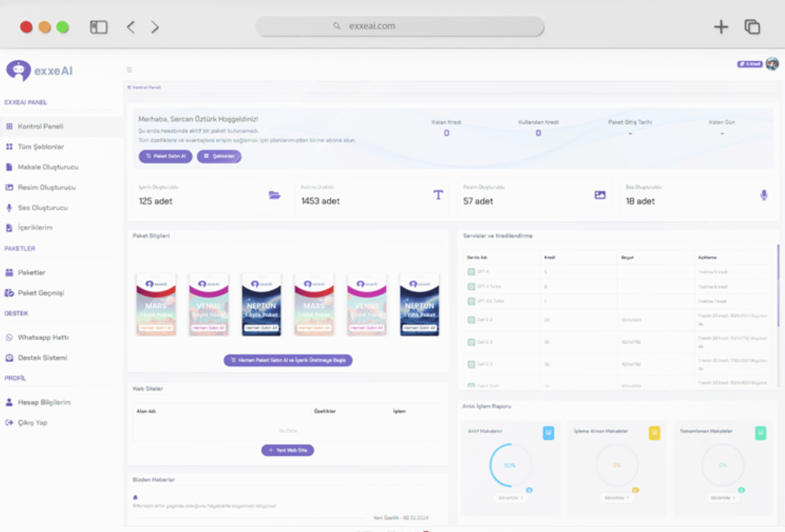Toggle the browser sidebar panel icon
Screen dimensions: 785x532
(x=99, y=26)
